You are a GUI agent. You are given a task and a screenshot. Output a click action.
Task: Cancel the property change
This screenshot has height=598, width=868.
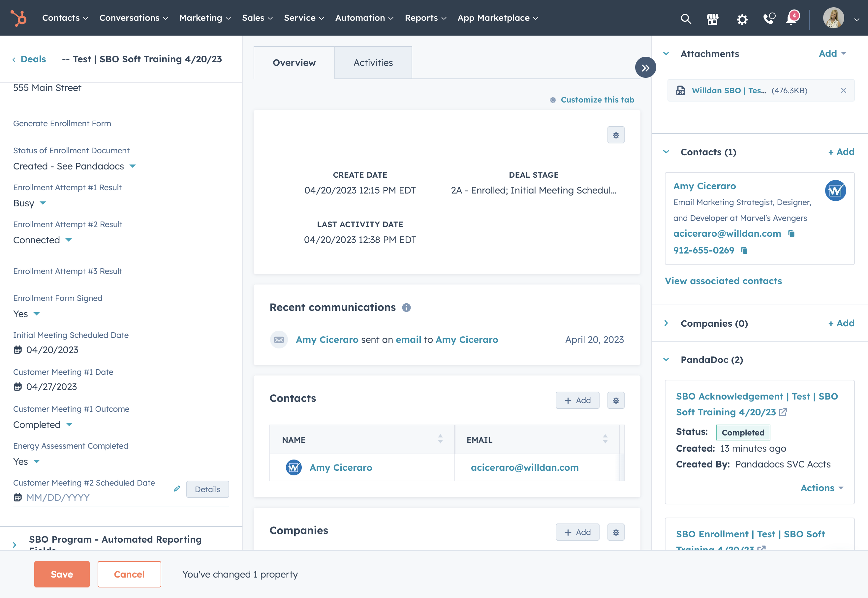pos(129,574)
